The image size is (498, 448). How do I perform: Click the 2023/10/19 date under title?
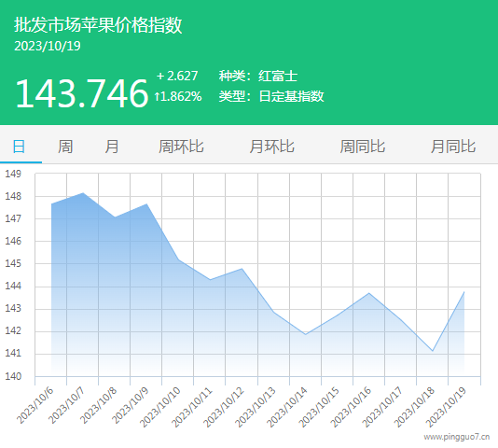[x=48, y=46]
